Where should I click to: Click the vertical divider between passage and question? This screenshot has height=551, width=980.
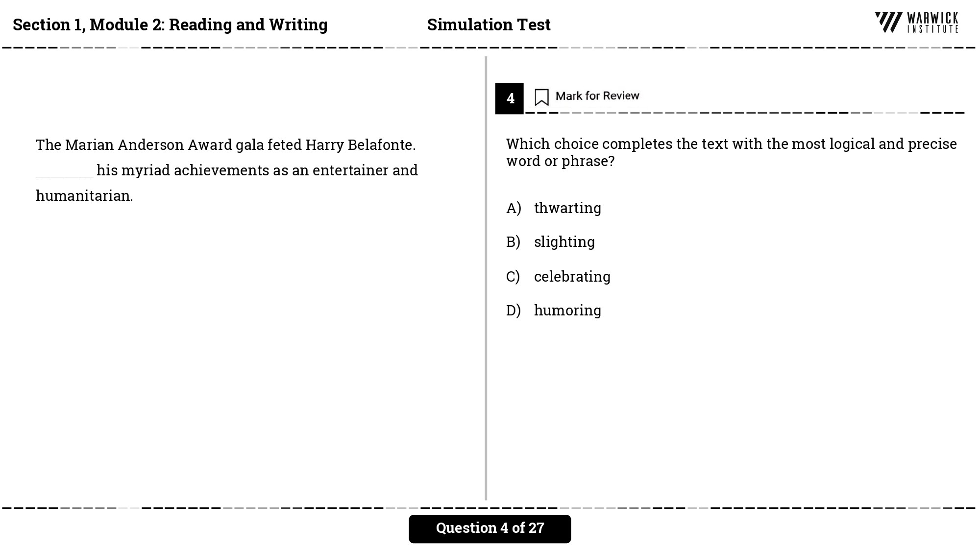(486, 278)
